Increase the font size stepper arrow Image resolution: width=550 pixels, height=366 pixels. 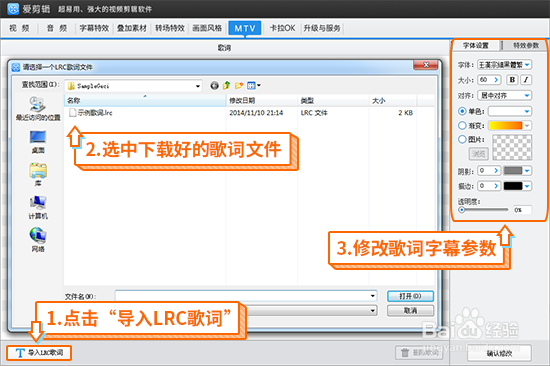point(496,80)
